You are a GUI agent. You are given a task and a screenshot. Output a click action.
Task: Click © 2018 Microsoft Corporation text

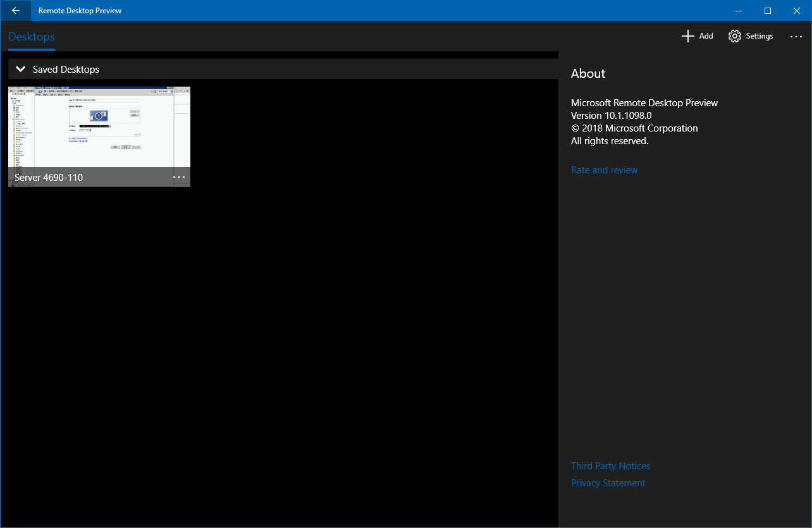pos(634,128)
